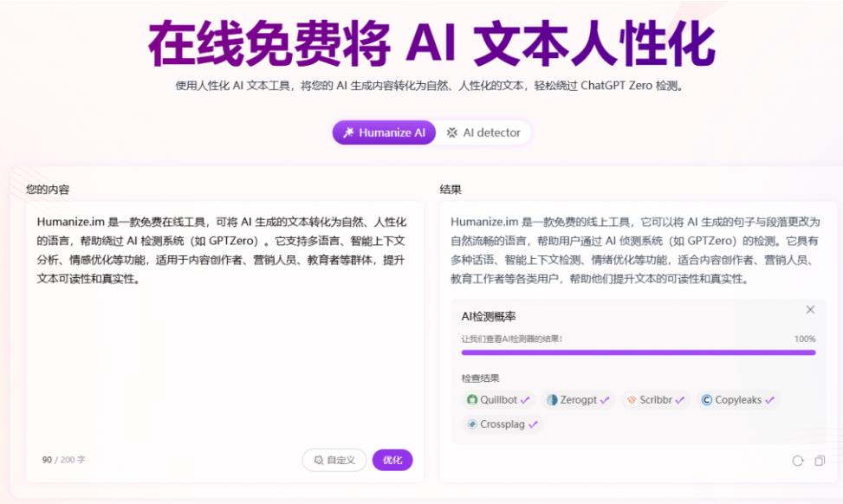Click the 在线免费将 AI 文本人性化 headline
Image resolution: width=843 pixels, height=504 pixels.
pos(431,43)
